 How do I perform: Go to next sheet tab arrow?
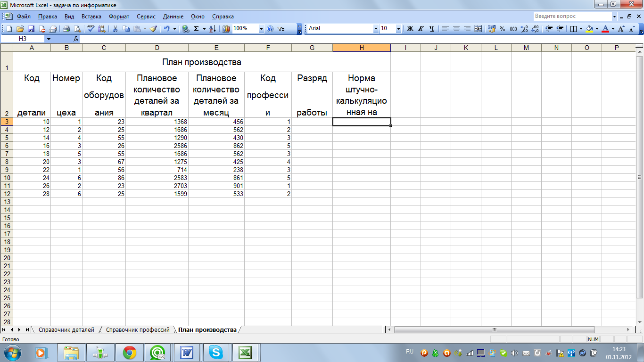coord(19,329)
